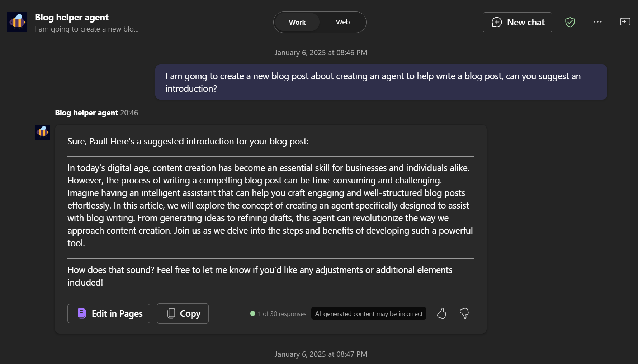Image resolution: width=638 pixels, height=364 pixels.
Task: Click the agent avatar beside the reply
Action: tap(42, 132)
